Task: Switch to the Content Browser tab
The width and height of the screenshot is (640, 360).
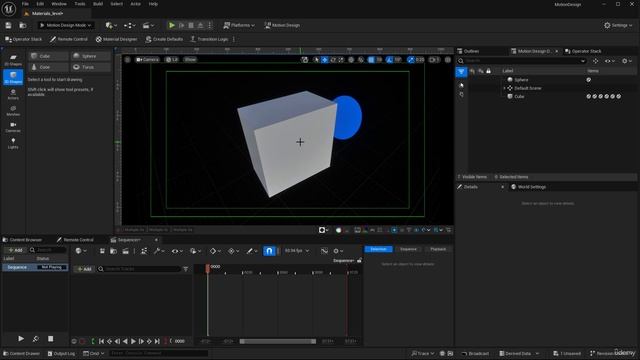Action: (22, 240)
